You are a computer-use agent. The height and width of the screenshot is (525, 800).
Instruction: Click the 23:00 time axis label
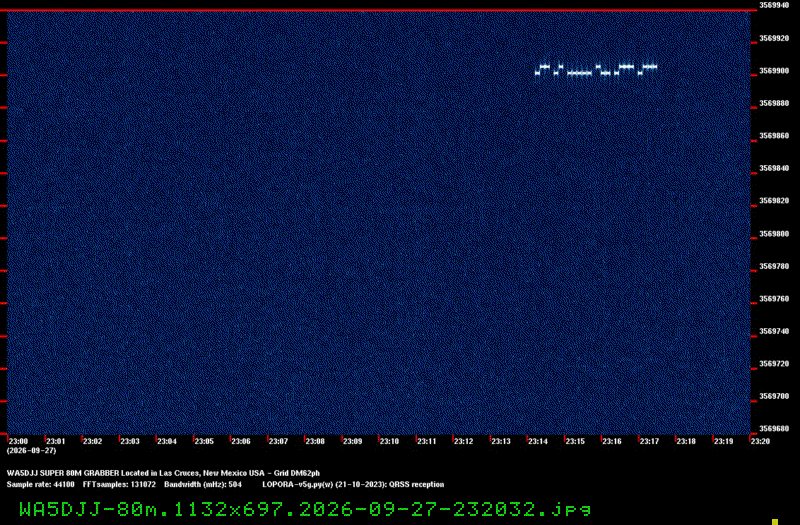point(19,441)
